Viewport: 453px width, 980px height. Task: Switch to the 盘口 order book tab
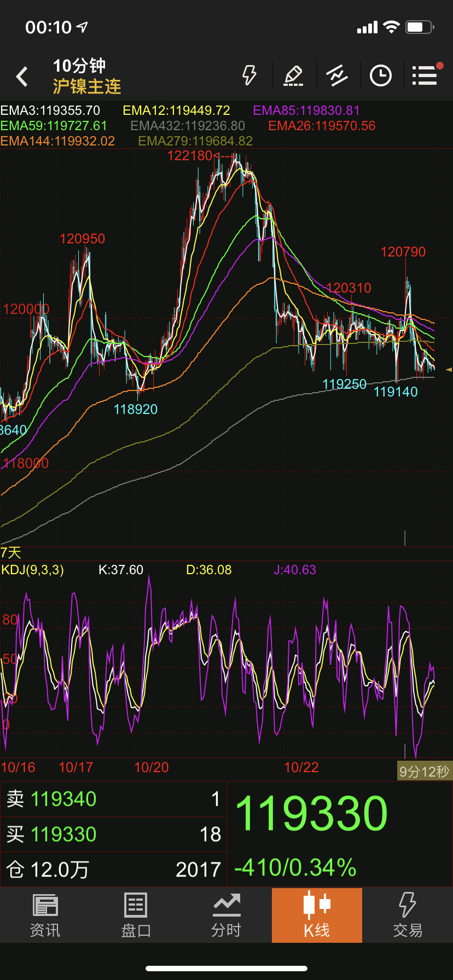(136, 915)
